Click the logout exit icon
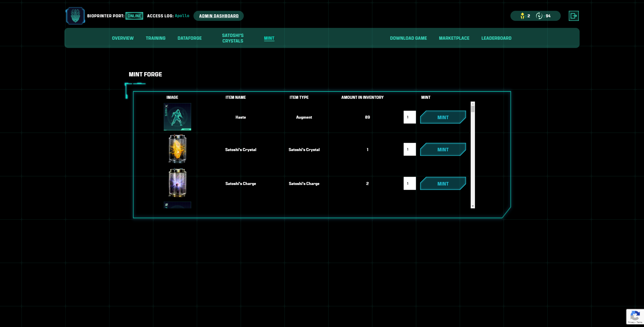Screen dimensions: 644x327 [574, 16]
